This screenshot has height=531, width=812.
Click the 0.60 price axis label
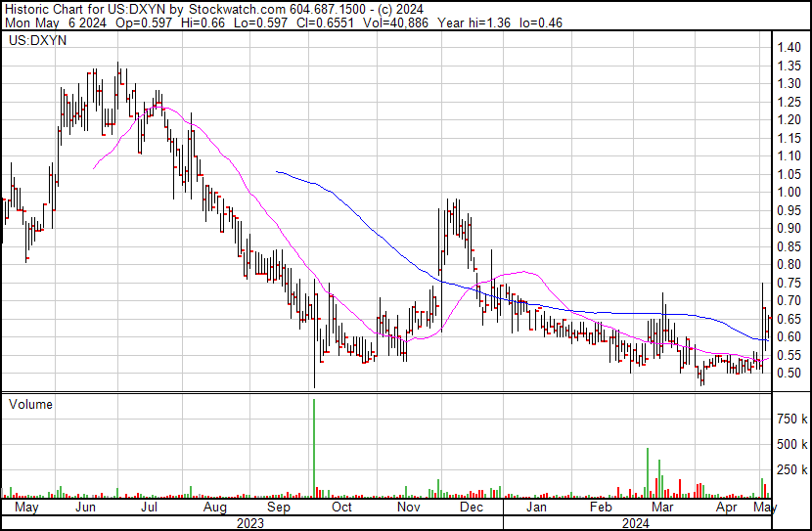point(789,337)
